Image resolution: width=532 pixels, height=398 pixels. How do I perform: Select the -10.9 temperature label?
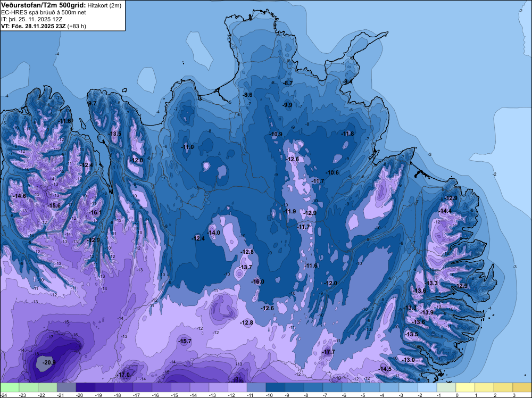[x=276, y=134]
